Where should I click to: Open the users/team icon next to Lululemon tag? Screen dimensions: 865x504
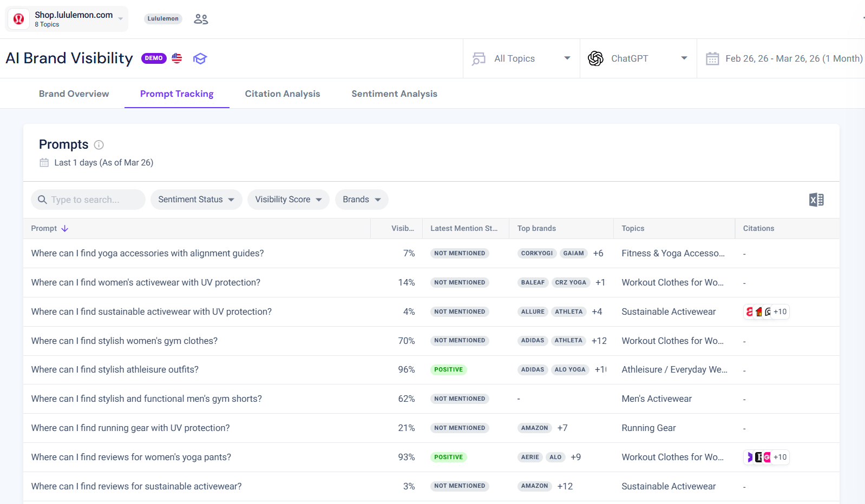(201, 19)
